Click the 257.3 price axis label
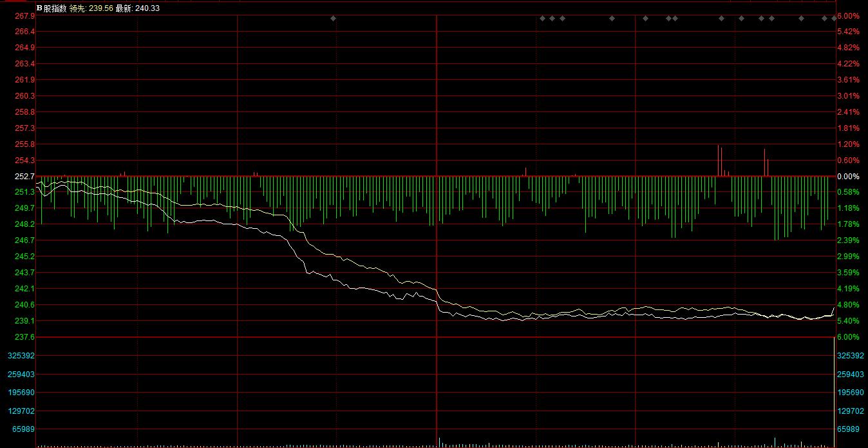The width and height of the screenshot is (868, 448). click(x=24, y=128)
